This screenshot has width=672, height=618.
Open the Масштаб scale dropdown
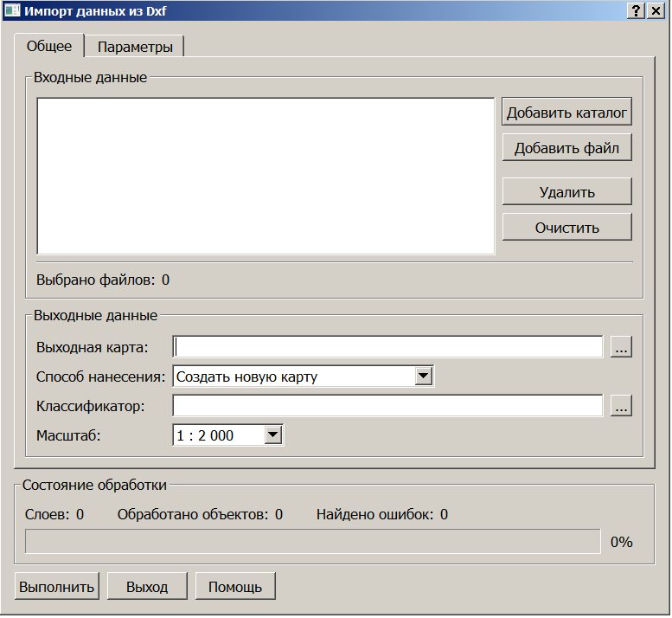(x=272, y=435)
